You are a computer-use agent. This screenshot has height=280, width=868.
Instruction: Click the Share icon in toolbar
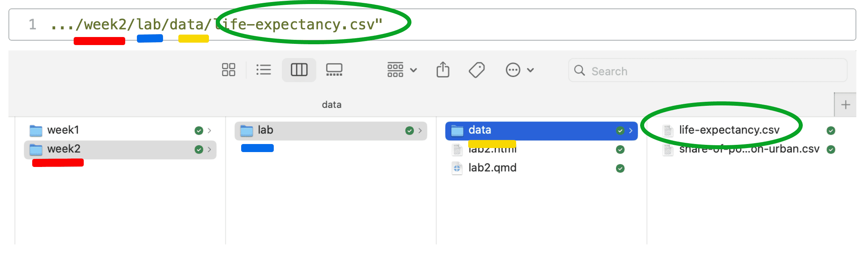pos(443,70)
